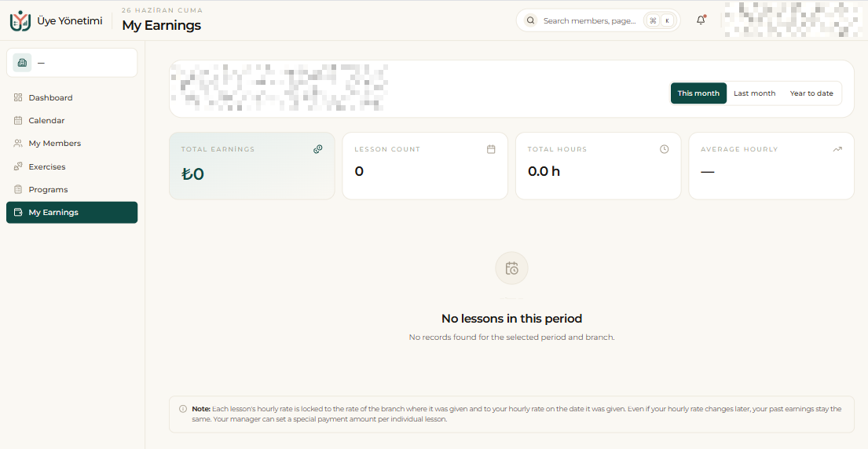Click the Calendar sidebar icon
This screenshot has width=868, height=449.
(18, 120)
